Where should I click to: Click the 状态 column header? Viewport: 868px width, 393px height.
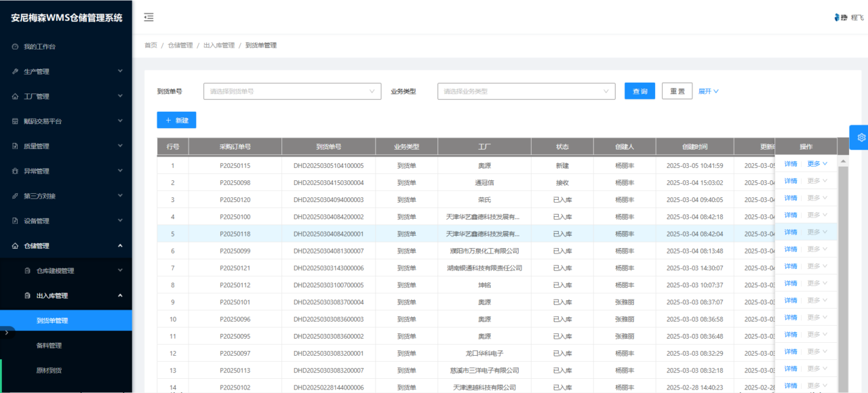click(x=563, y=146)
